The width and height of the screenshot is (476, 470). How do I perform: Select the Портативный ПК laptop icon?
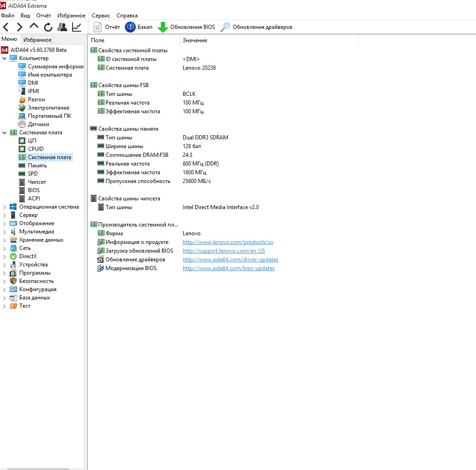[22, 116]
